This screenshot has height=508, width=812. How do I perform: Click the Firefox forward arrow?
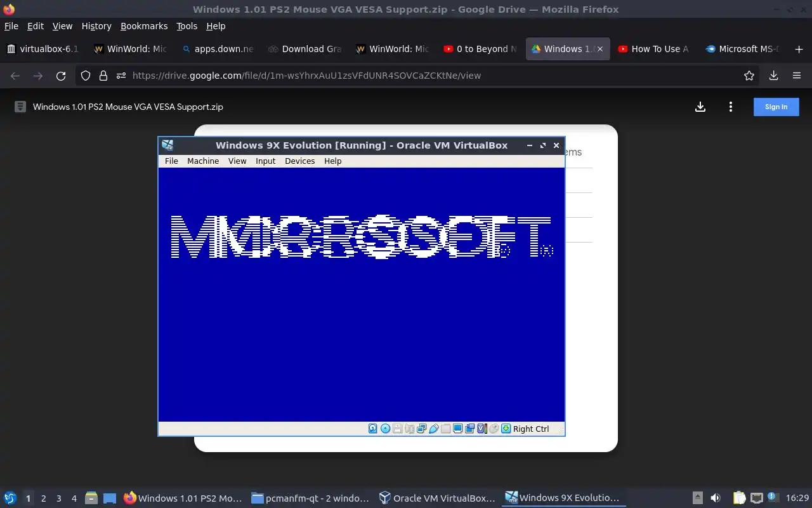38,76
